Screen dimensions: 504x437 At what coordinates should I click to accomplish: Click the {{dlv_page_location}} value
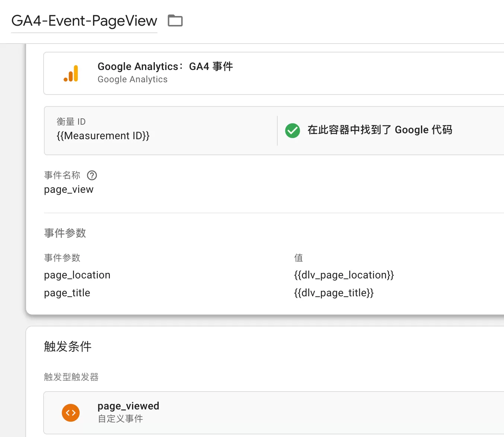(x=344, y=275)
